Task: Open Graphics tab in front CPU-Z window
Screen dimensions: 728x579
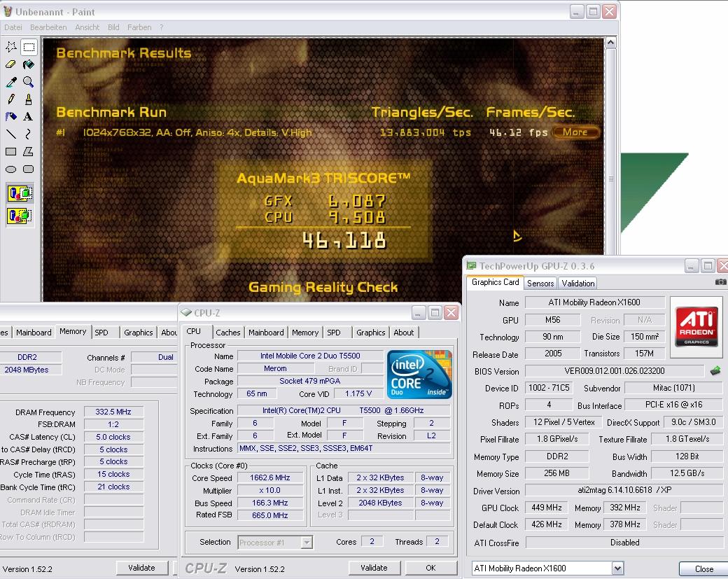Action: 370,333
